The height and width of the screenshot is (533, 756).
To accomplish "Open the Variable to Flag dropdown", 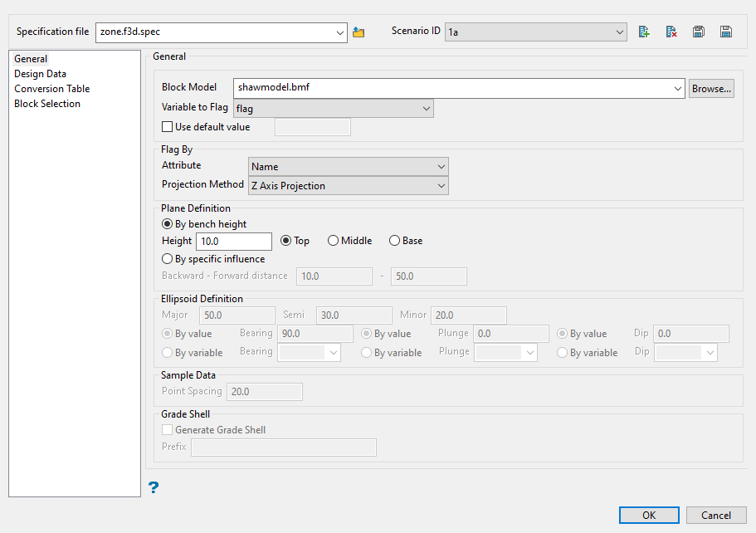I will click(334, 109).
